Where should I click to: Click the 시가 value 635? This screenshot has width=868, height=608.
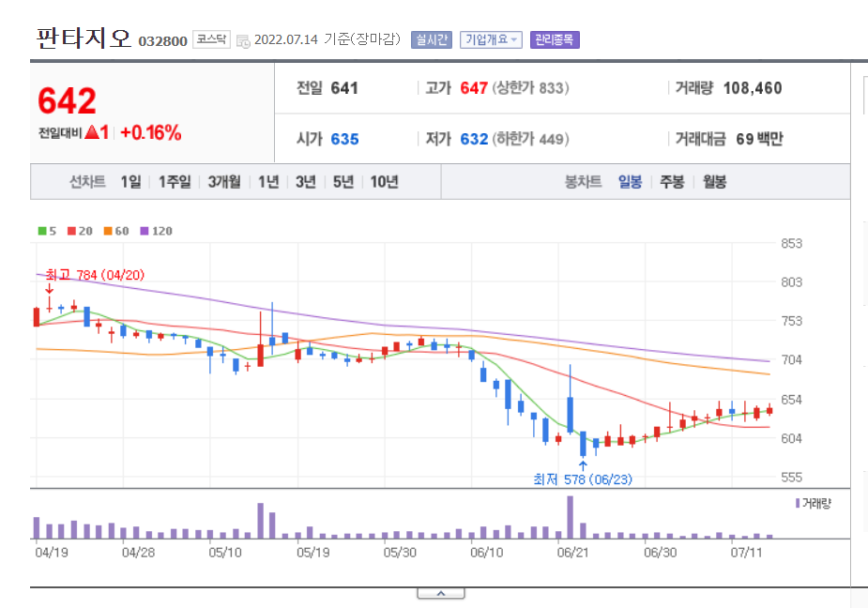pos(345,139)
